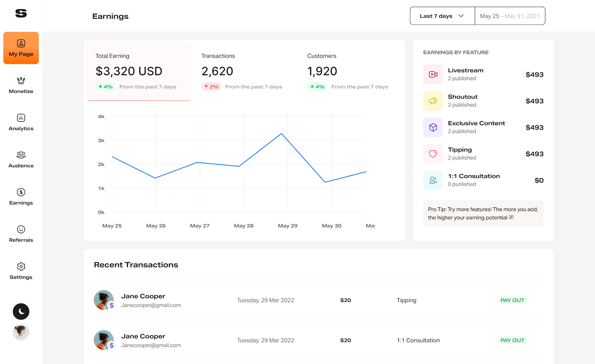Open the Last 7 days dropdown
This screenshot has width=595, height=364.
tap(441, 16)
